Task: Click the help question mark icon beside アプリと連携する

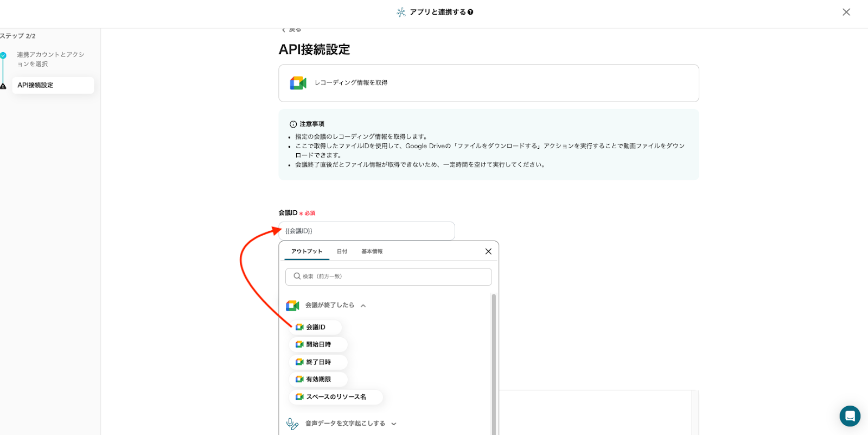Action: coord(470,12)
